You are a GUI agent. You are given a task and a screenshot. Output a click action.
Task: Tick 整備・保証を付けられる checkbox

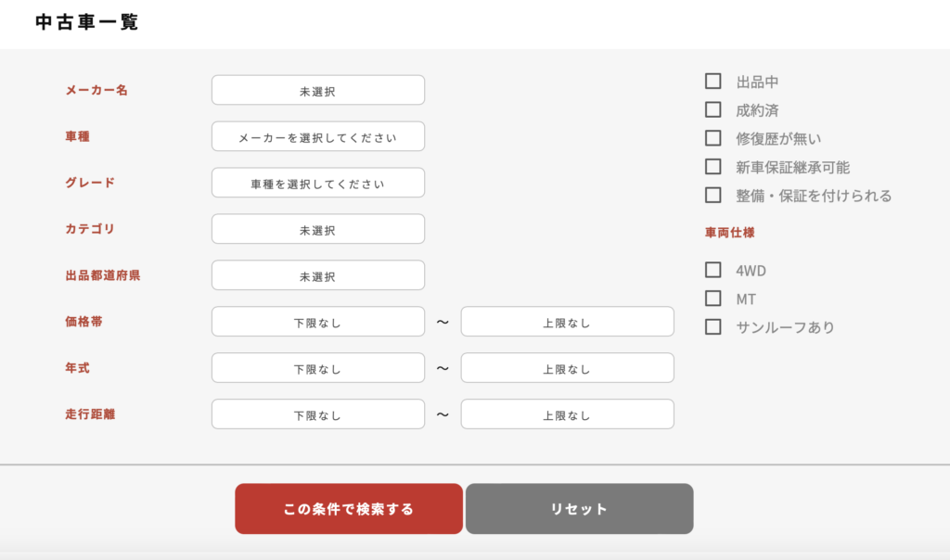point(713,195)
